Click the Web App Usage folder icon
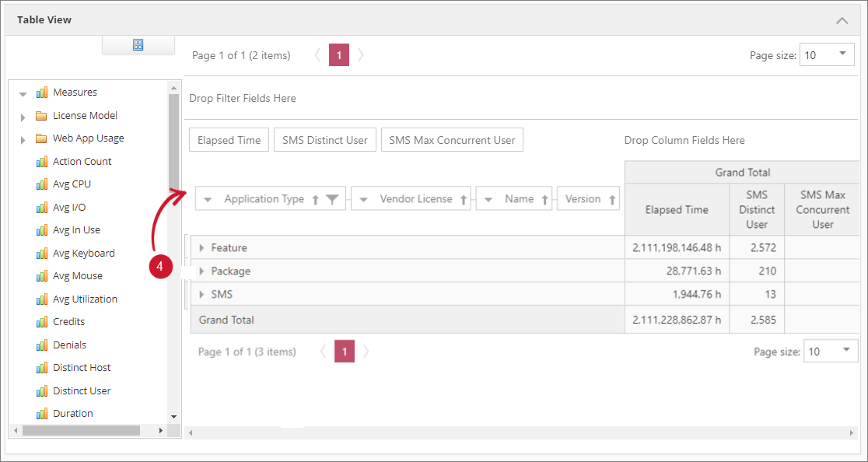This screenshot has height=462, width=868. [41, 138]
